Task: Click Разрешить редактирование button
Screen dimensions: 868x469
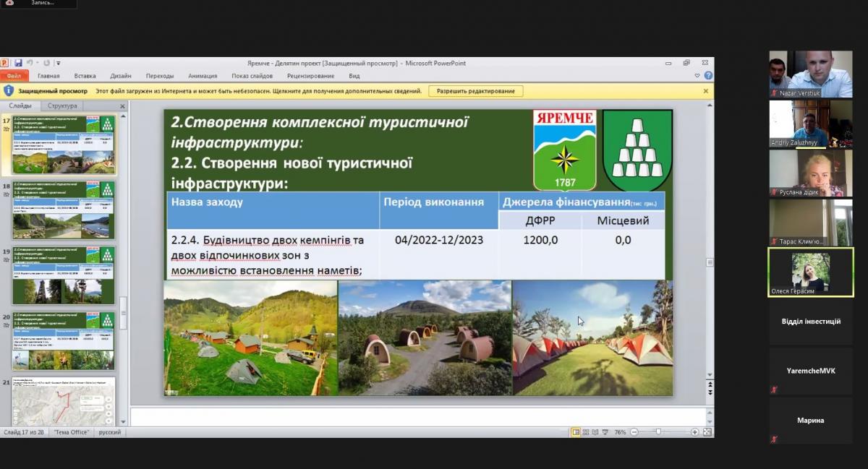Action: pos(476,91)
